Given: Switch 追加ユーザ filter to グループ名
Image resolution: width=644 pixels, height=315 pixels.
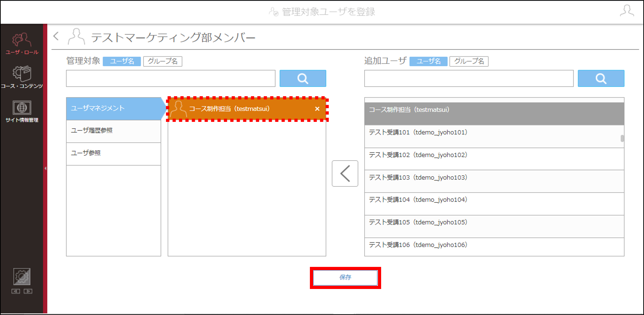Looking at the screenshot, I should click(469, 61).
